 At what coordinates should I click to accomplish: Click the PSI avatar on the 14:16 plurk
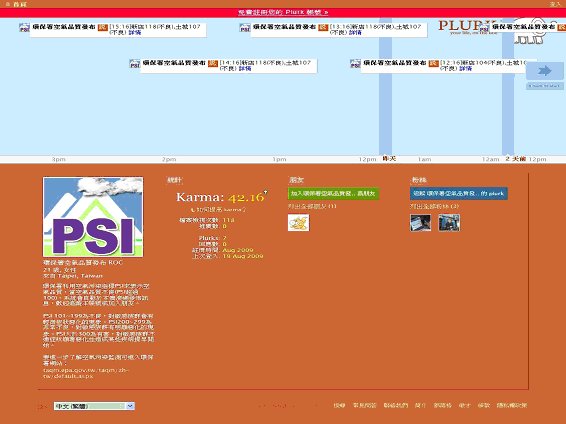(x=135, y=64)
